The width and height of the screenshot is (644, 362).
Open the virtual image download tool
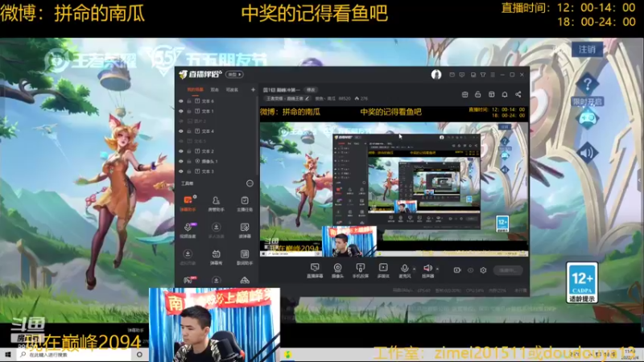pyautogui.click(x=188, y=257)
